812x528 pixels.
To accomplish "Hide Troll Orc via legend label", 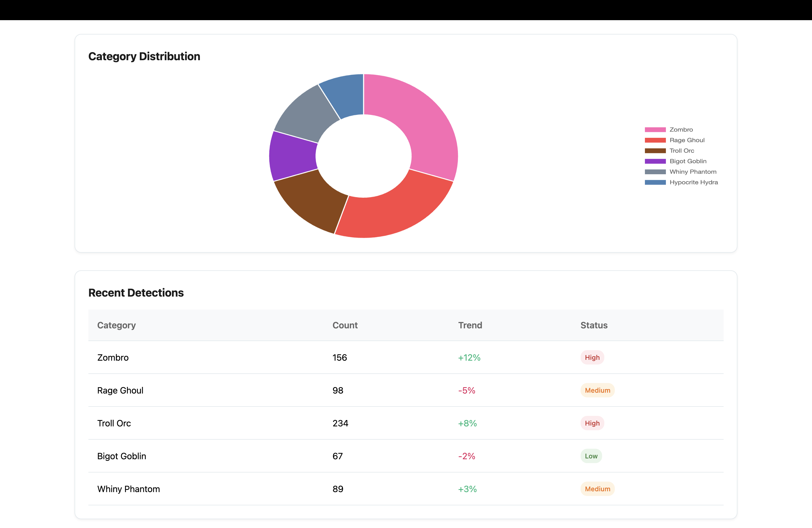I will pyautogui.click(x=681, y=151).
